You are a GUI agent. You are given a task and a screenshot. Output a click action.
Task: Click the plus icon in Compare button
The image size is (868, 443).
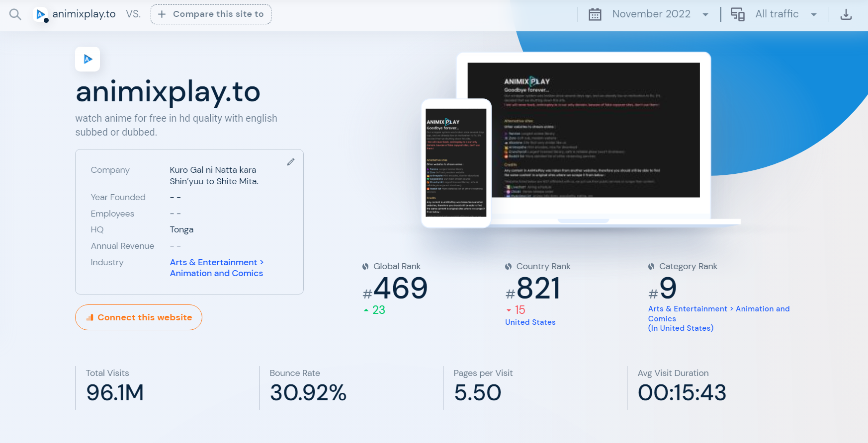point(162,14)
